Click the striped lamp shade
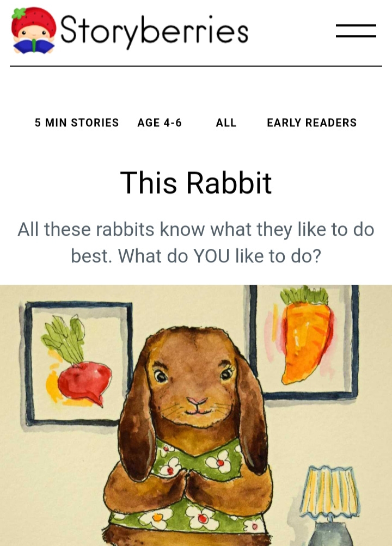This screenshot has height=546, width=392. point(329,492)
